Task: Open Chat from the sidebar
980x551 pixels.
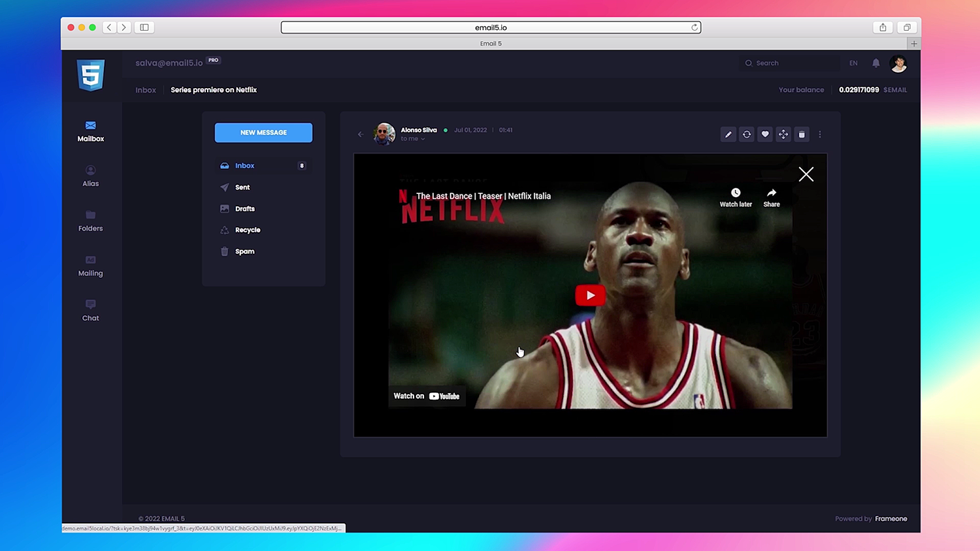Action: point(91,311)
